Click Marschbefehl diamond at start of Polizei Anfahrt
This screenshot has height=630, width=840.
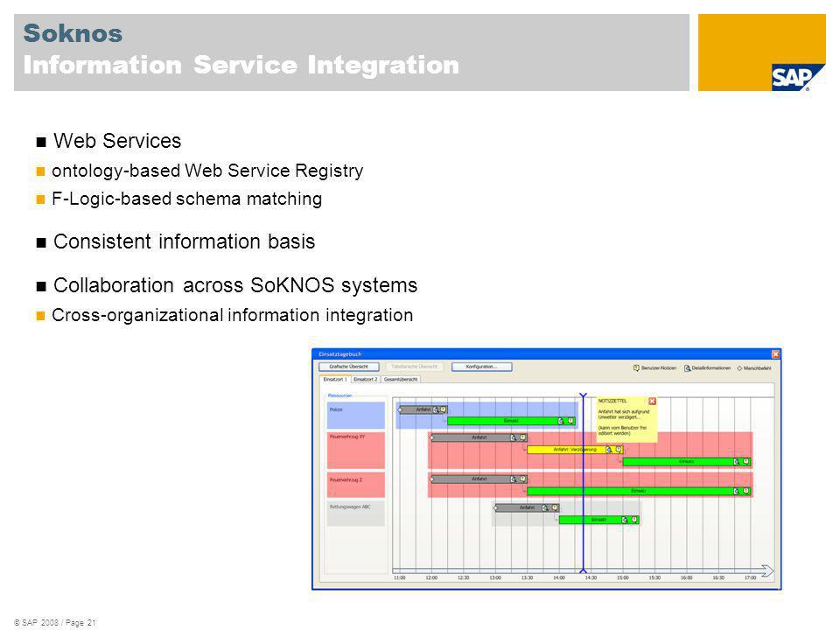pyautogui.click(x=400, y=409)
